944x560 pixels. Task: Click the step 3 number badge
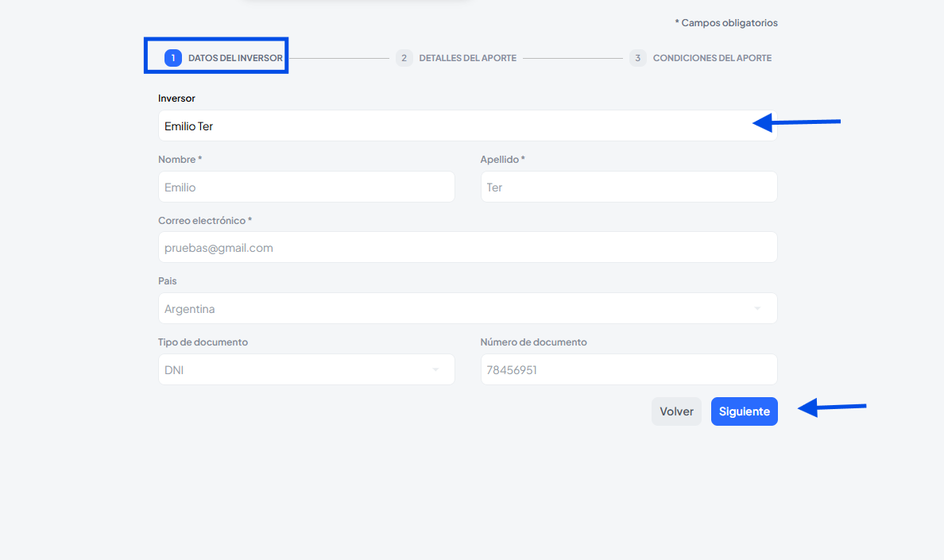[638, 58]
